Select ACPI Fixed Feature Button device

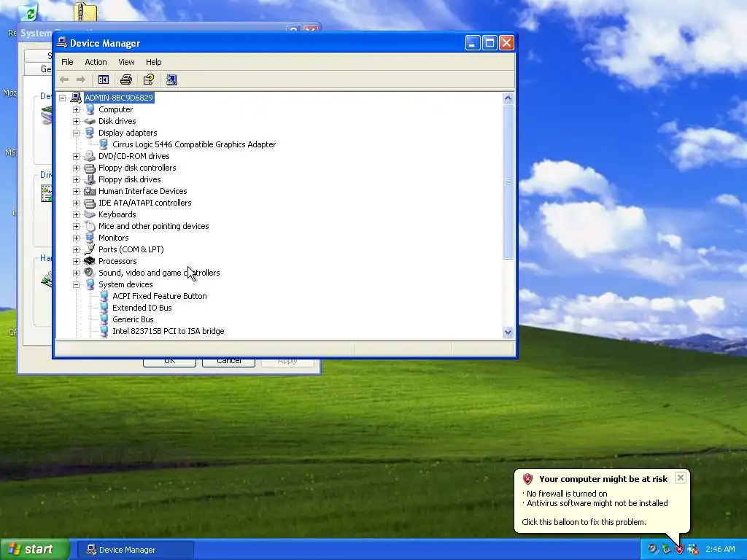pyautogui.click(x=160, y=296)
